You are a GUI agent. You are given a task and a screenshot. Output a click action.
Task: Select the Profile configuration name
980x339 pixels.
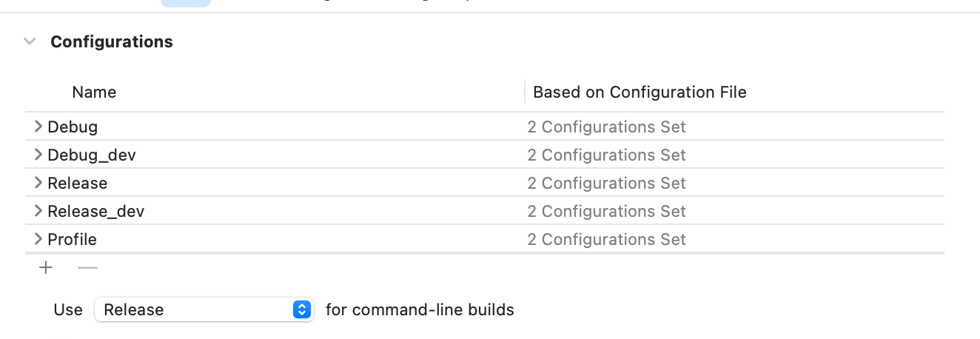pos(73,240)
